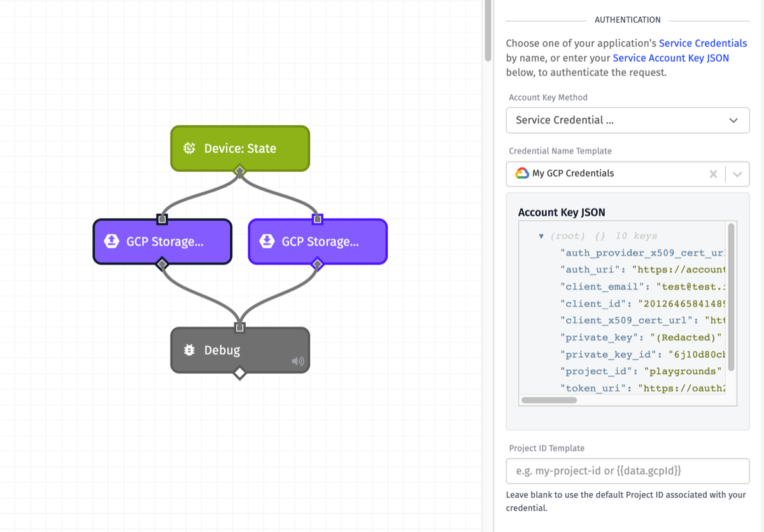Image resolution: width=764 pixels, height=532 pixels.
Task: Select the left GCP Storage node
Action: (x=162, y=241)
